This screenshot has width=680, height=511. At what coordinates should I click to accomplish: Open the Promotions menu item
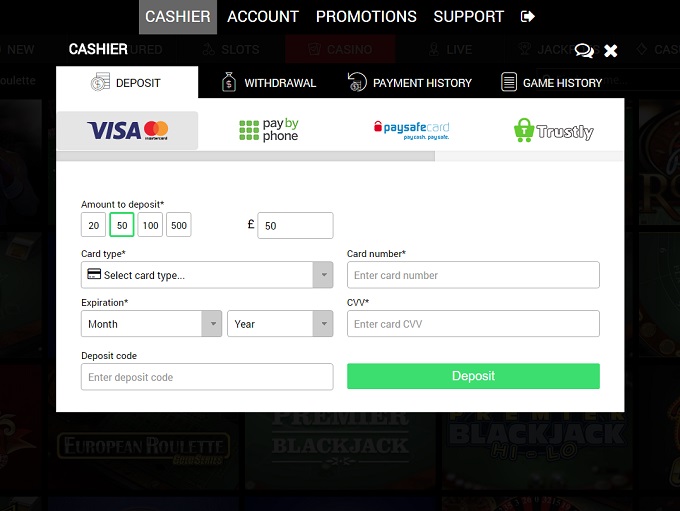[x=366, y=17]
